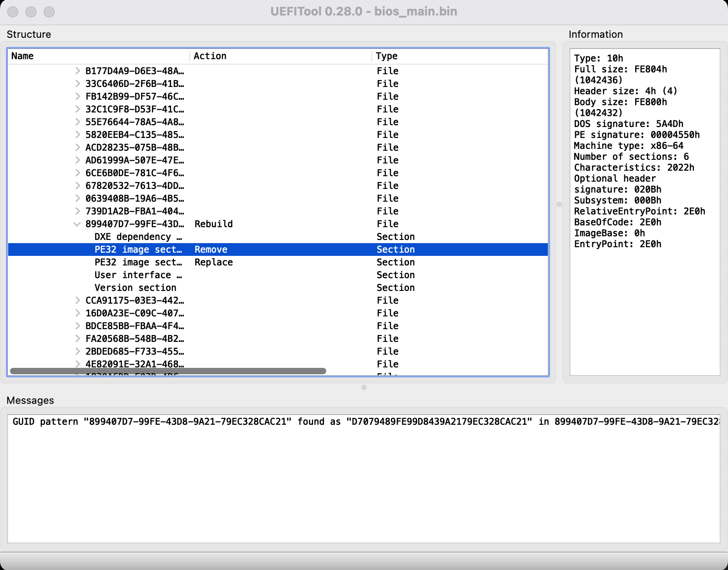The width and height of the screenshot is (728, 570).
Task: Select the 6CE6B0DE-781C-4F6… row
Action: 278,173
